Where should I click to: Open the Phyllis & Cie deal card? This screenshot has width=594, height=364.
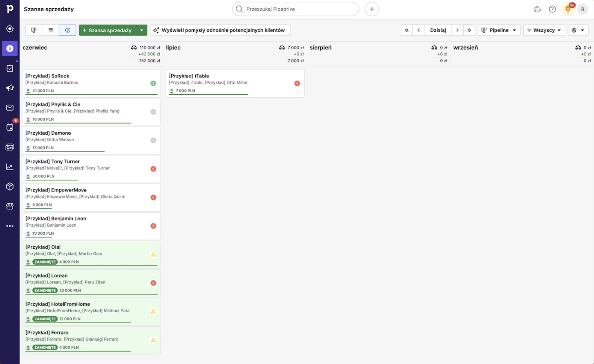point(91,112)
